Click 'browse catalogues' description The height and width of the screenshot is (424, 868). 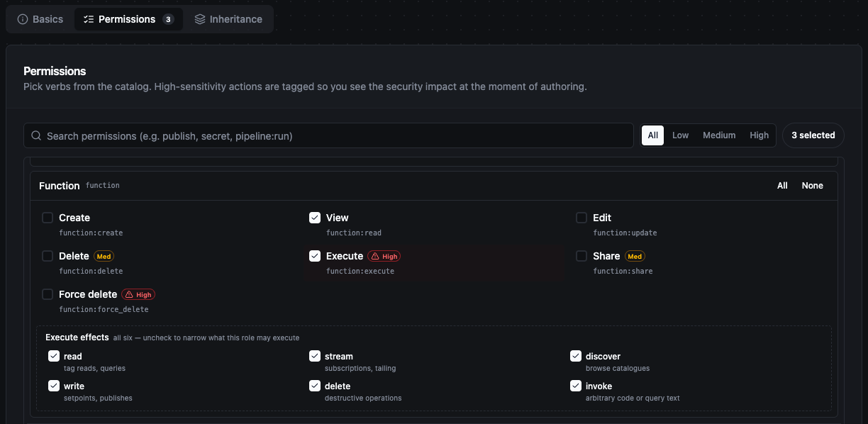618,368
